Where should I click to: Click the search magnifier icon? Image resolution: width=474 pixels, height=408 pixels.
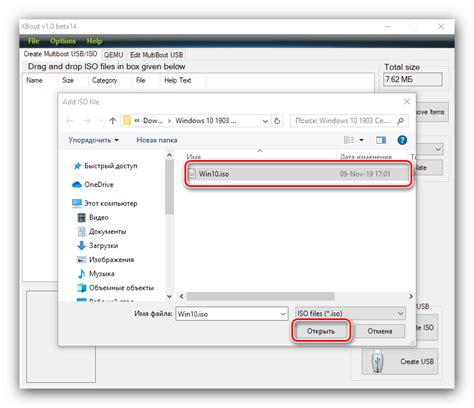pyautogui.click(x=400, y=121)
